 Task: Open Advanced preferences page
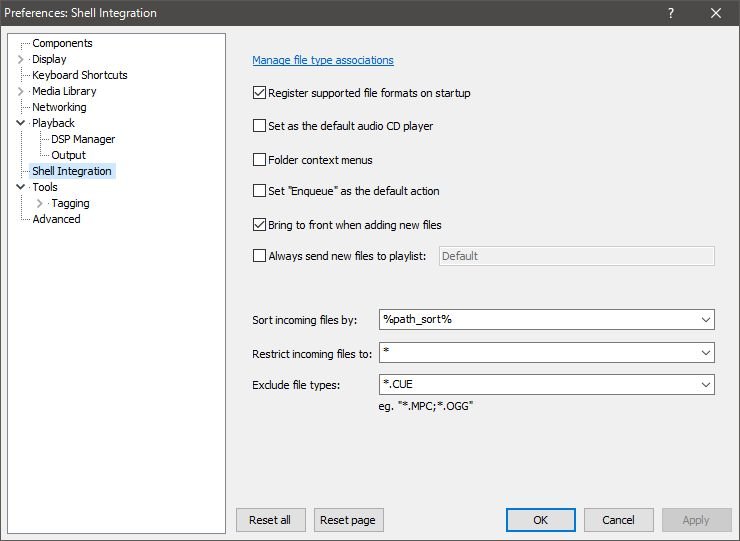[56, 219]
